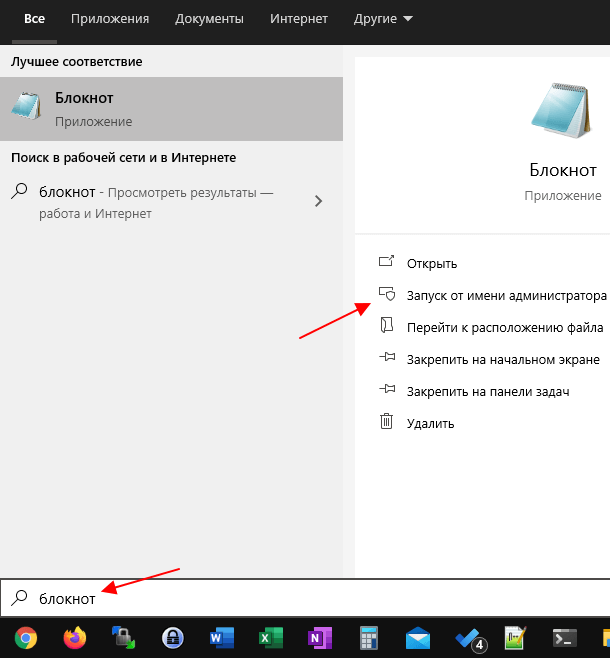Open the Calculator taskbar icon

[x=369, y=638]
